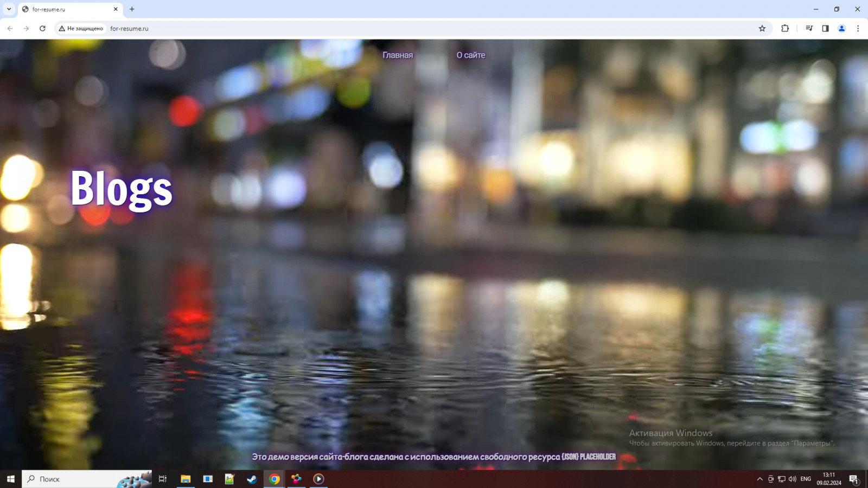Launch Steam from the taskbar

click(x=252, y=479)
